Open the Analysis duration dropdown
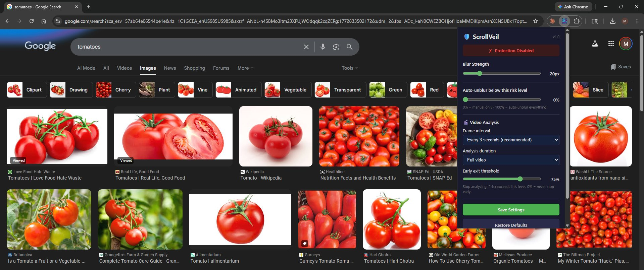The image size is (644, 270). pyautogui.click(x=511, y=160)
